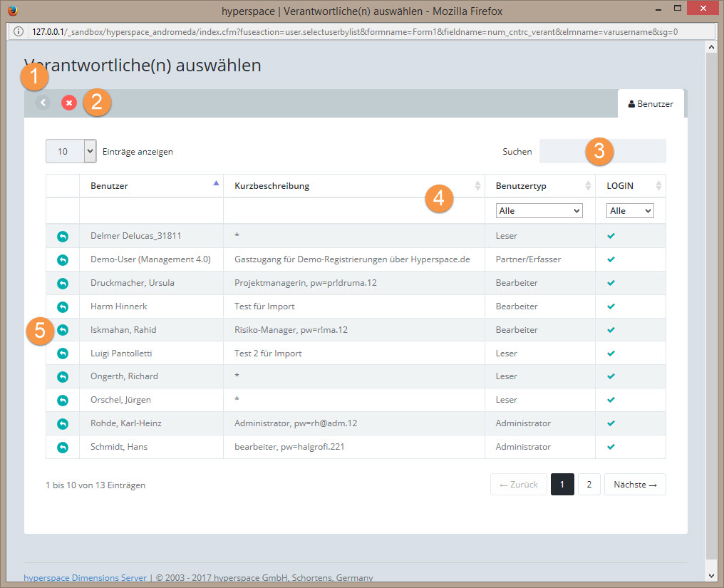Pick Harm Hinnerk using teal arrow icon

tap(62, 306)
